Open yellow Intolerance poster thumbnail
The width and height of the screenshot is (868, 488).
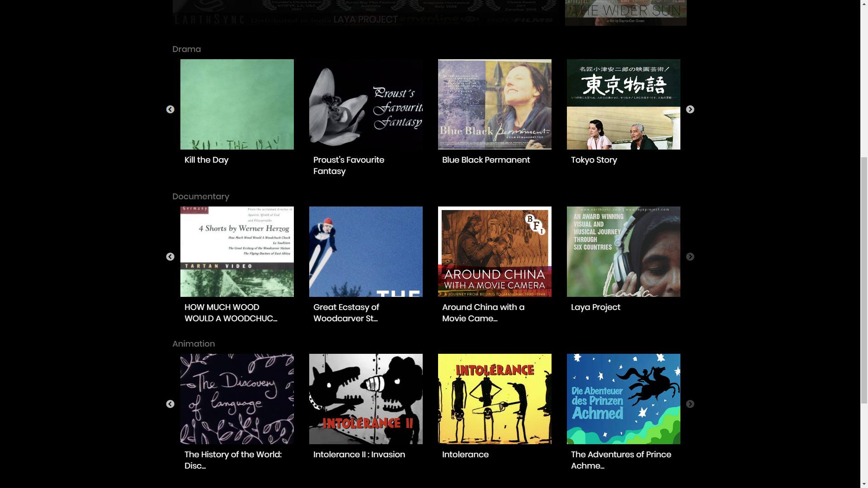point(495,399)
